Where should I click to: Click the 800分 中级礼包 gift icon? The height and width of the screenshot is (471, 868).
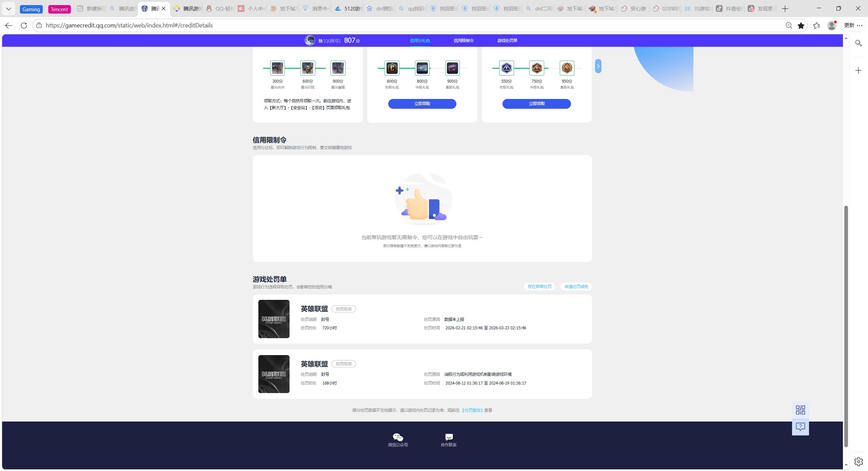coord(422,68)
